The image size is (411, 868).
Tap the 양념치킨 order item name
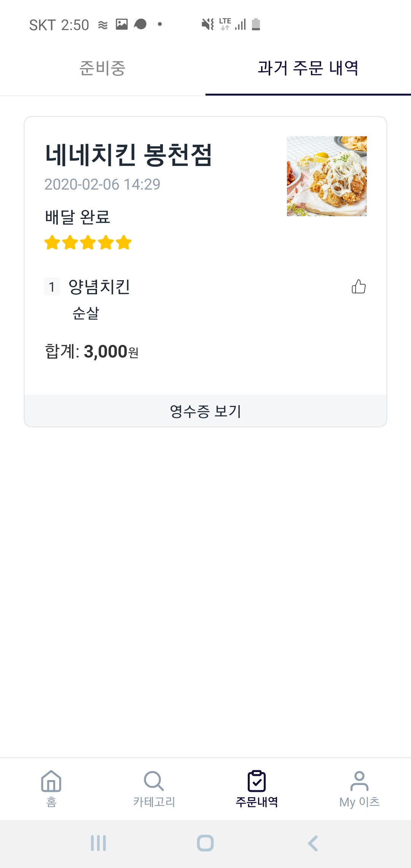pos(99,287)
